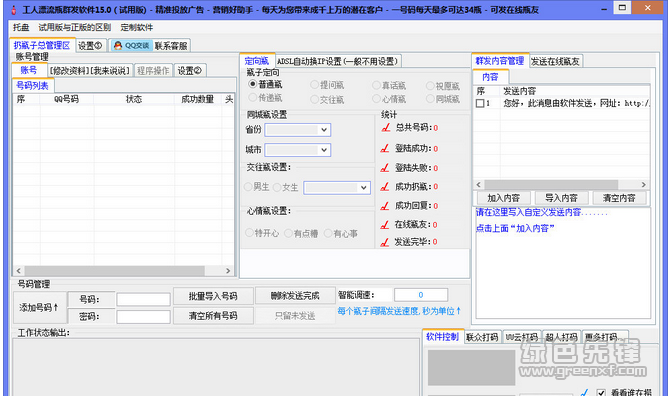Select the 交往瓶 radio option
Image resolution: width=668 pixels, height=396 pixels.
click(314, 99)
